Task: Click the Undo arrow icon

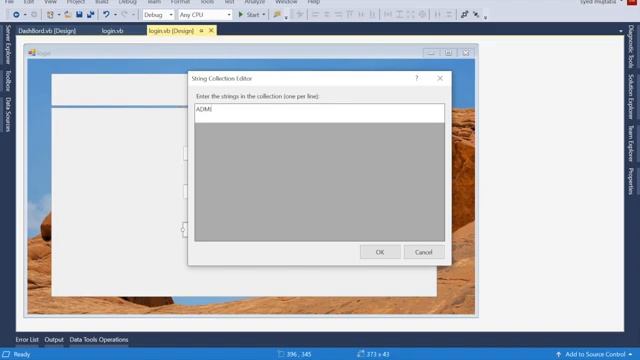Action: [x=106, y=15]
